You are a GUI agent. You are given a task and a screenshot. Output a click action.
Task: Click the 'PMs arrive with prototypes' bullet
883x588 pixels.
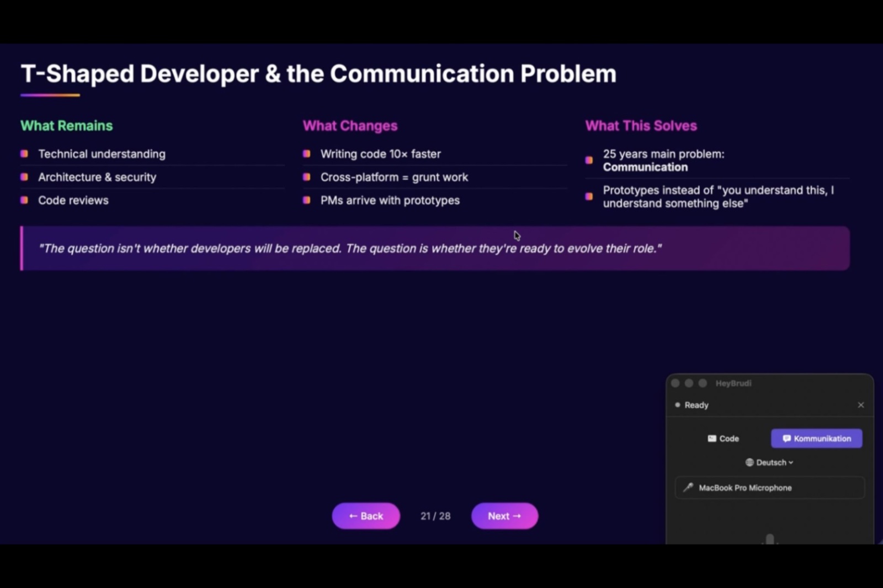pyautogui.click(x=390, y=200)
